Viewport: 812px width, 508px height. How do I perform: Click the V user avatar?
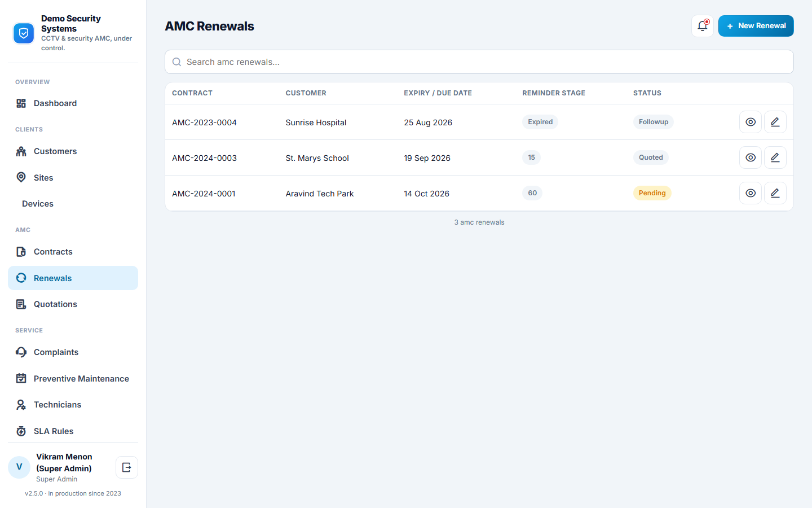pyautogui.click(x=19, y=467)
